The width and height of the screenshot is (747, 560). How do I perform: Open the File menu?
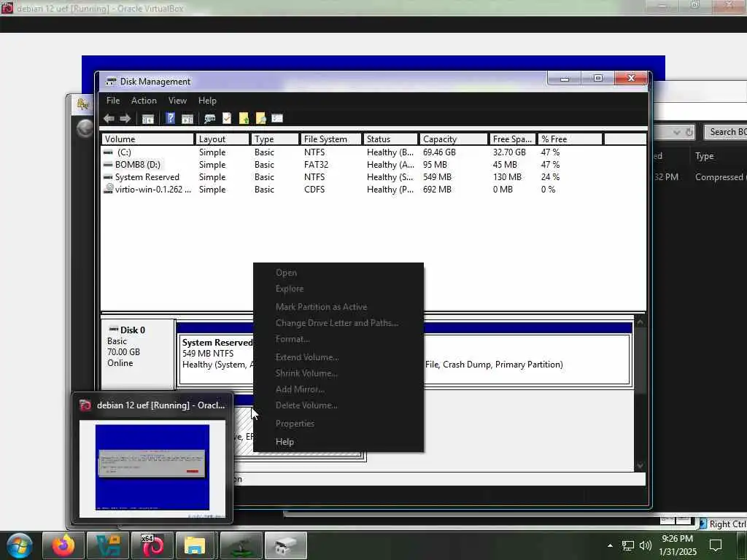(x=113, y=101)
